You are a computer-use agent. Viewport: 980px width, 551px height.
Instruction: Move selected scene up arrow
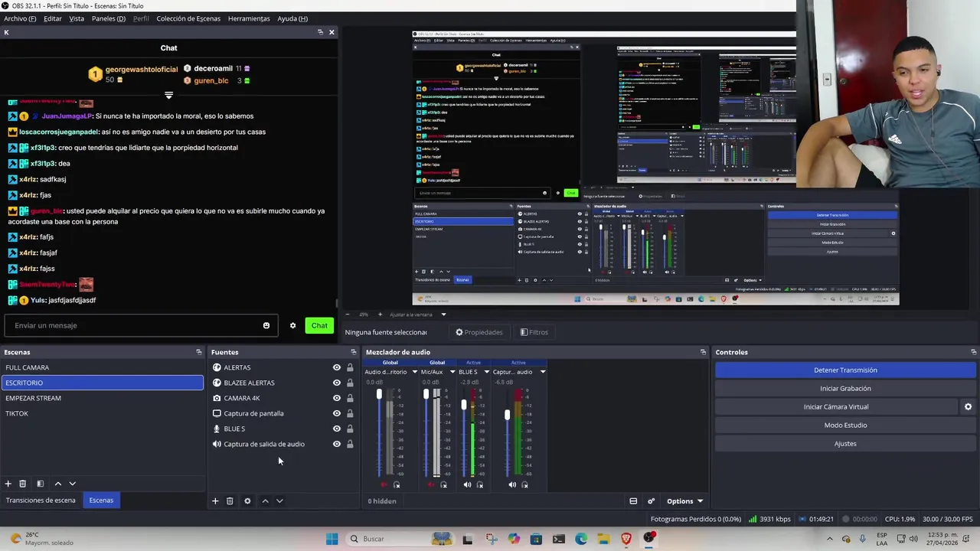click(x=57, y=484)
